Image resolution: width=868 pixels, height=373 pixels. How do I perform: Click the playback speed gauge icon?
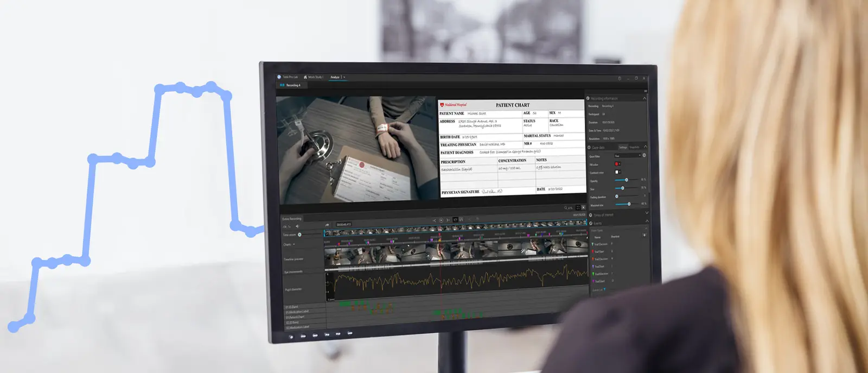click(x=285, y=227)
